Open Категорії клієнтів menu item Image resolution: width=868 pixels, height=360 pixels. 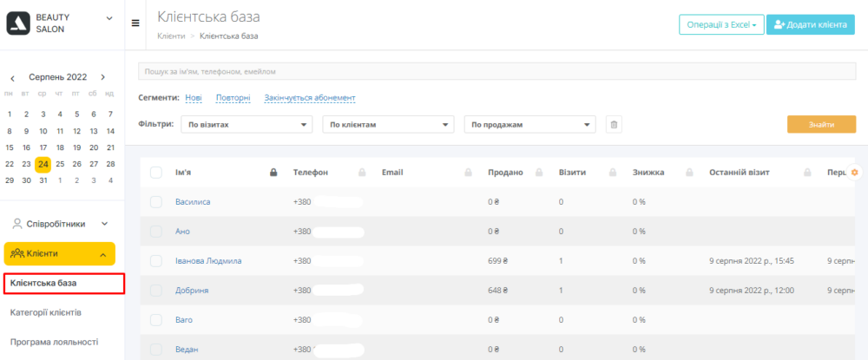tap(46, 312)
